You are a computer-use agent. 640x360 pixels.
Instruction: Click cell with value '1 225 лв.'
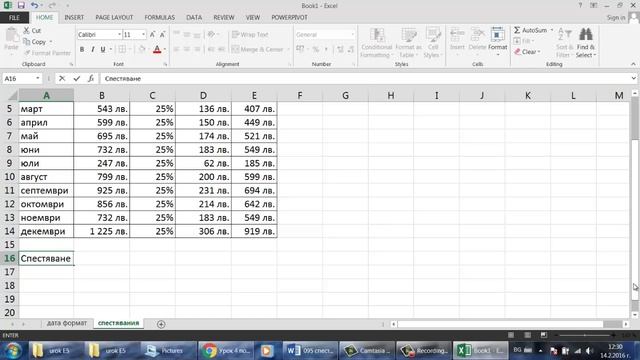pyautogui.click(x=102, y=231)
